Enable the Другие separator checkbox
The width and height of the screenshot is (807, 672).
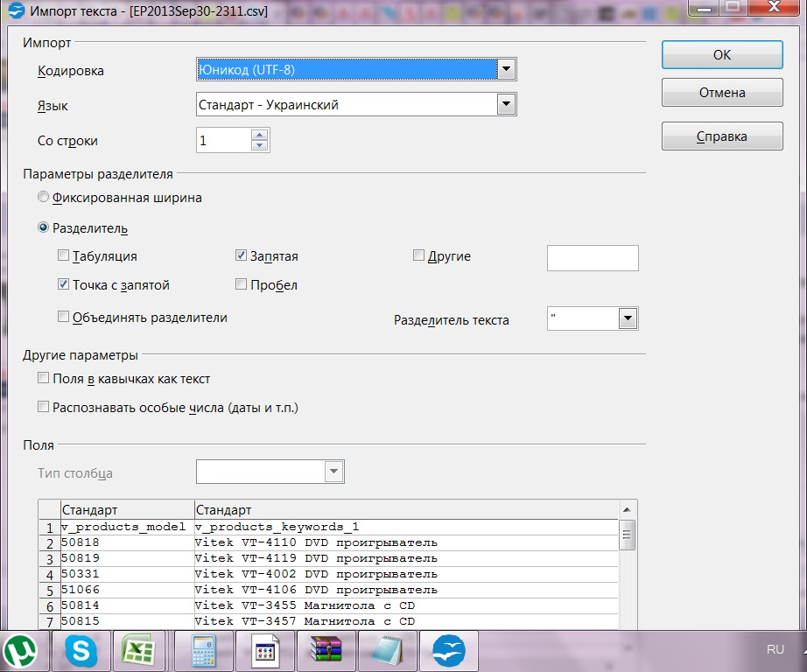418,255
